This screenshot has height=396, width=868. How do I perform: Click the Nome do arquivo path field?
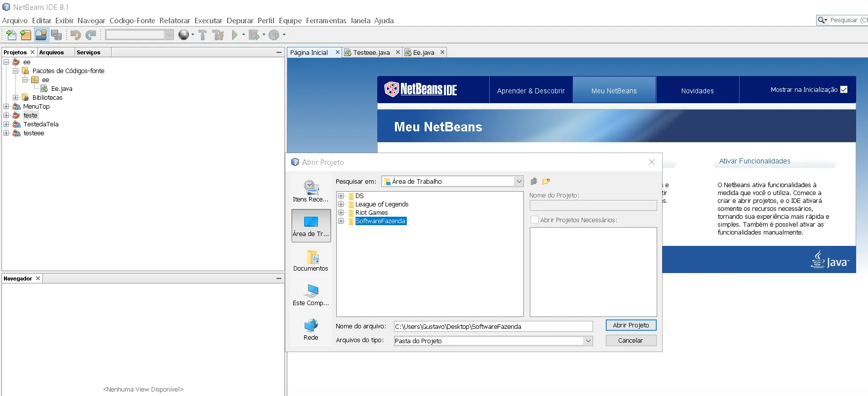(x=493, y=326)
